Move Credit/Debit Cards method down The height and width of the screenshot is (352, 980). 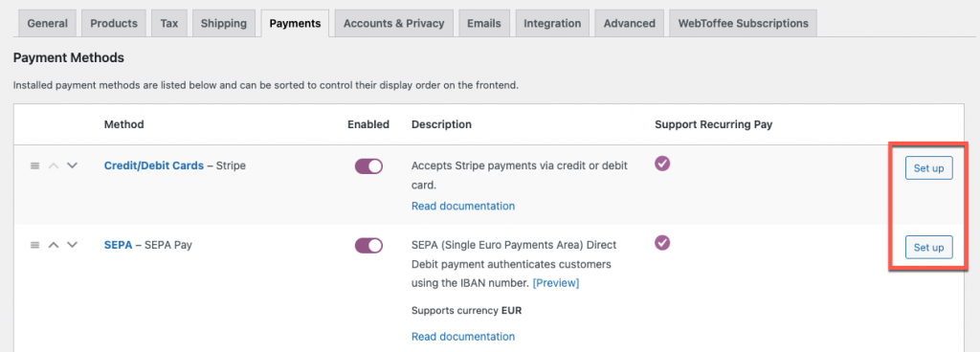[72, 166]
